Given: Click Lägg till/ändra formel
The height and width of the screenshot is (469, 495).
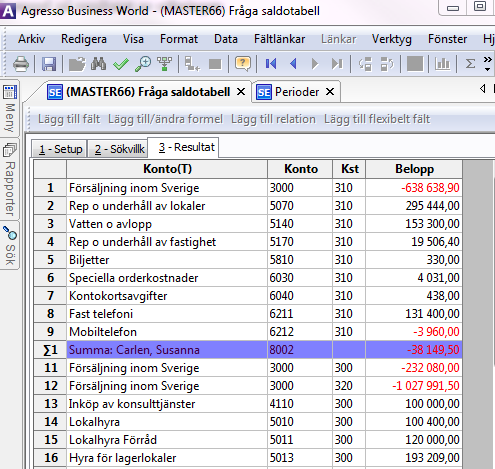Looking at the screenshot, I should (x=165, y=119).
